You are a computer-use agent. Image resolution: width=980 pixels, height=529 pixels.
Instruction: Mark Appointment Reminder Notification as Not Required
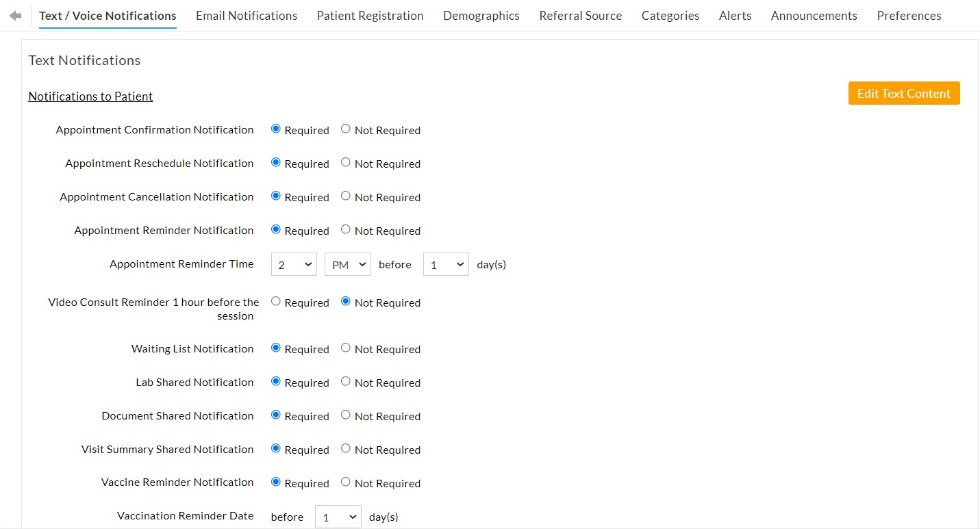click(x=345, y=229)
